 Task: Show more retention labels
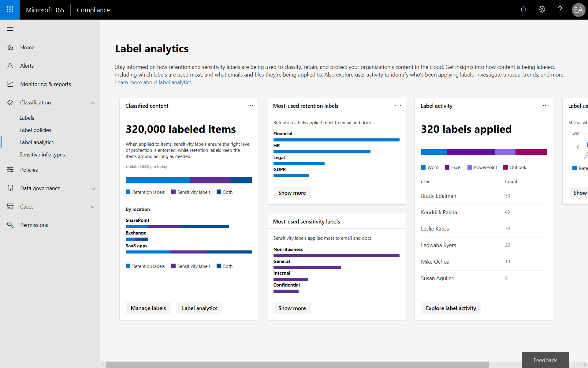[x=292, y=192]
